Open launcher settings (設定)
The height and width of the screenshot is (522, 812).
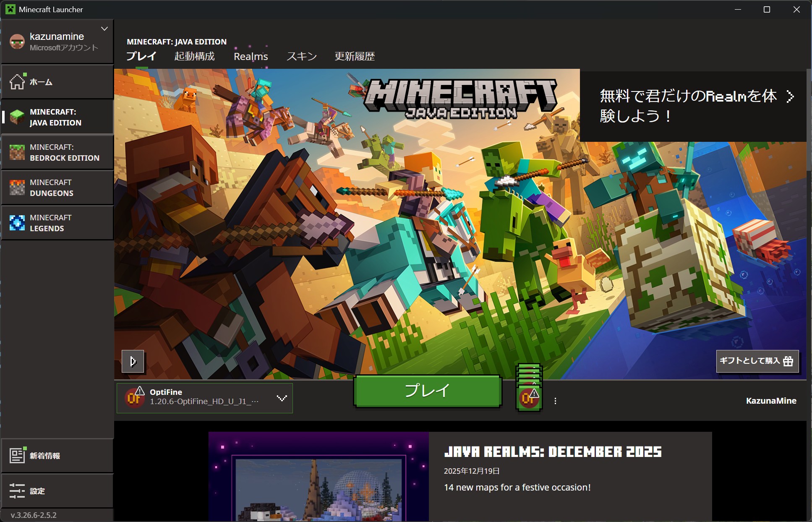[57, 491]
